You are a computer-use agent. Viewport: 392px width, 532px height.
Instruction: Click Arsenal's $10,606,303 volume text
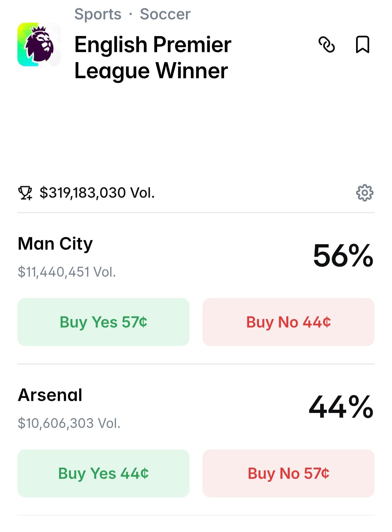click(69, 423)
